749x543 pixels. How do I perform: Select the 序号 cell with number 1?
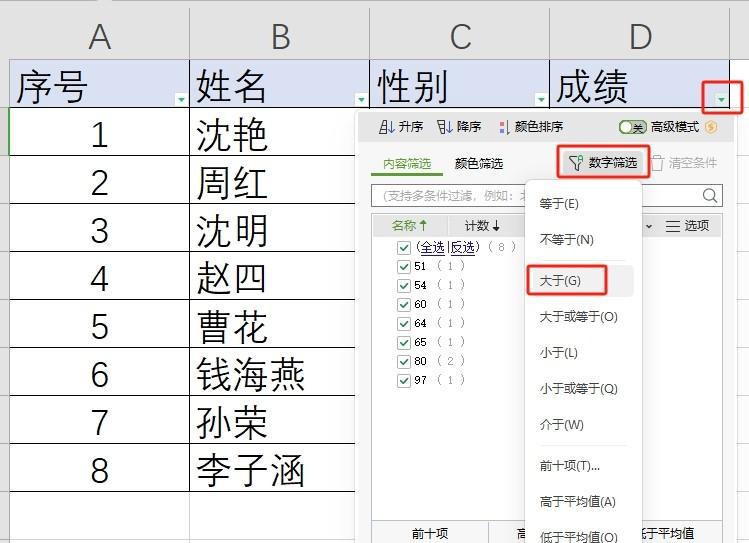99,132
